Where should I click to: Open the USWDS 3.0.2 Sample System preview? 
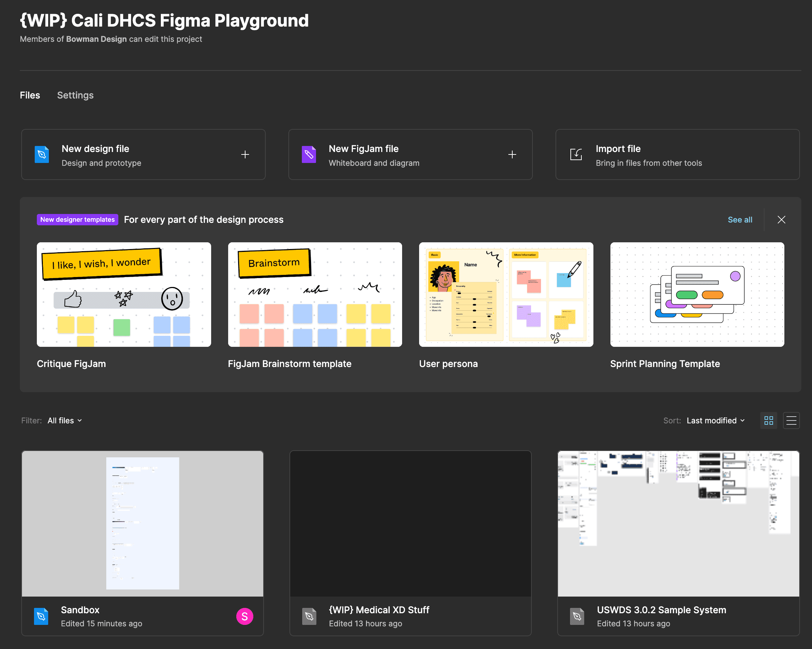tap(678, 524)
